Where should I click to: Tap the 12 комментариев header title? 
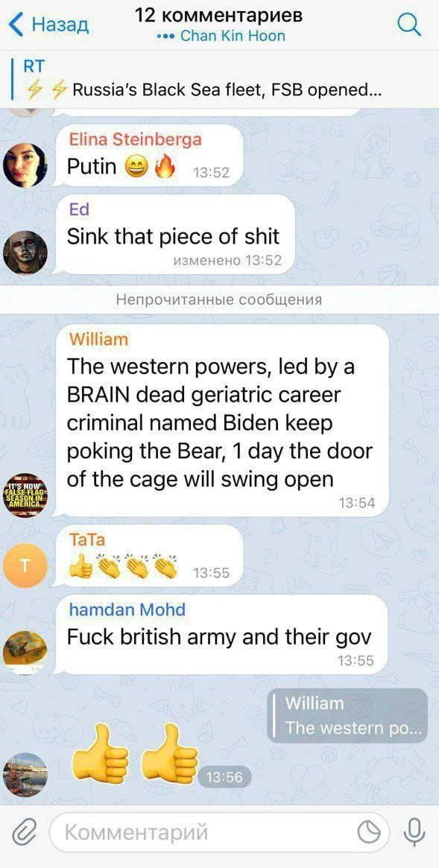(219, 15)
